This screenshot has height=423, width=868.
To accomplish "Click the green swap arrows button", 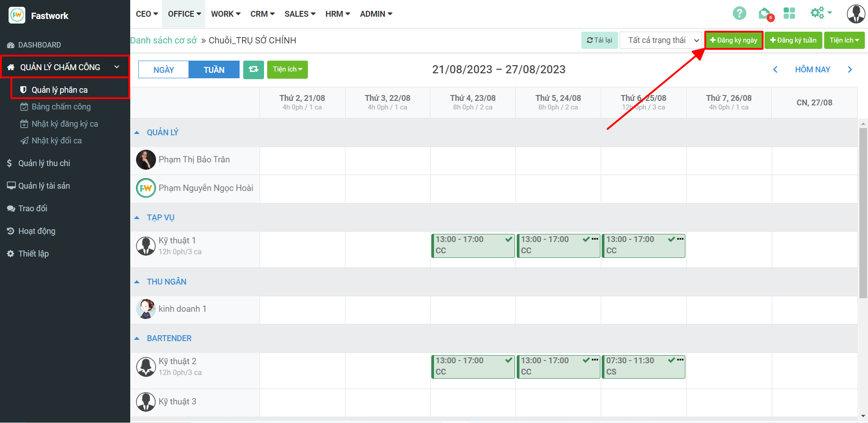I will point(253,70).
